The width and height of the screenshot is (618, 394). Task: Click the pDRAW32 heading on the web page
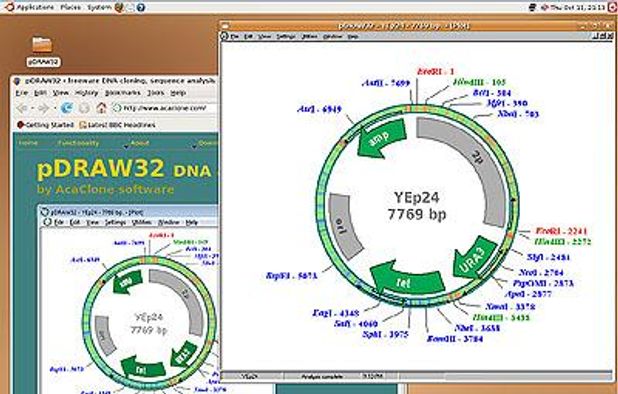[100, 169]
